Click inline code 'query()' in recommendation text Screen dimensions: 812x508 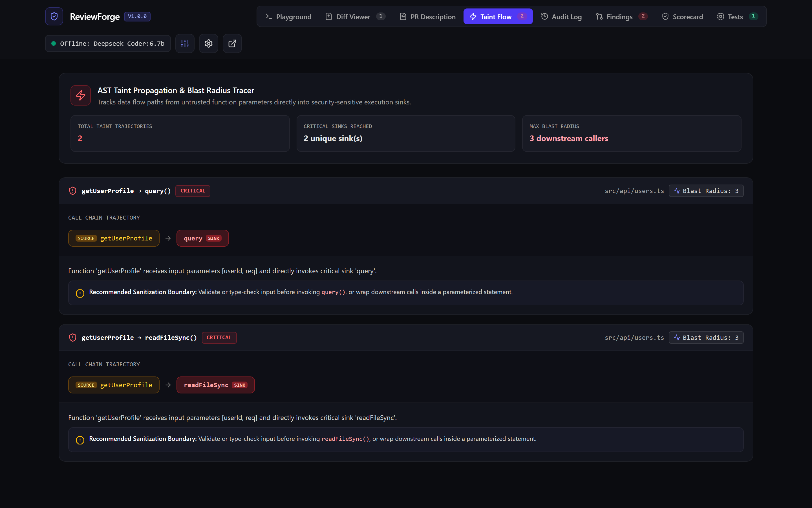click(x=334, y=292)
